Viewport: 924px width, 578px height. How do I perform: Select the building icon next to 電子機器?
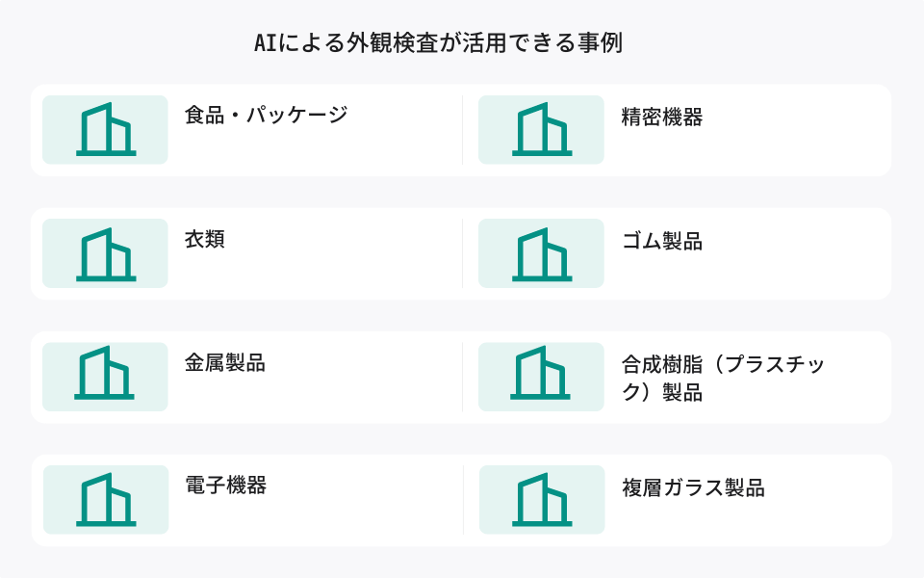[x=106, y=499]
